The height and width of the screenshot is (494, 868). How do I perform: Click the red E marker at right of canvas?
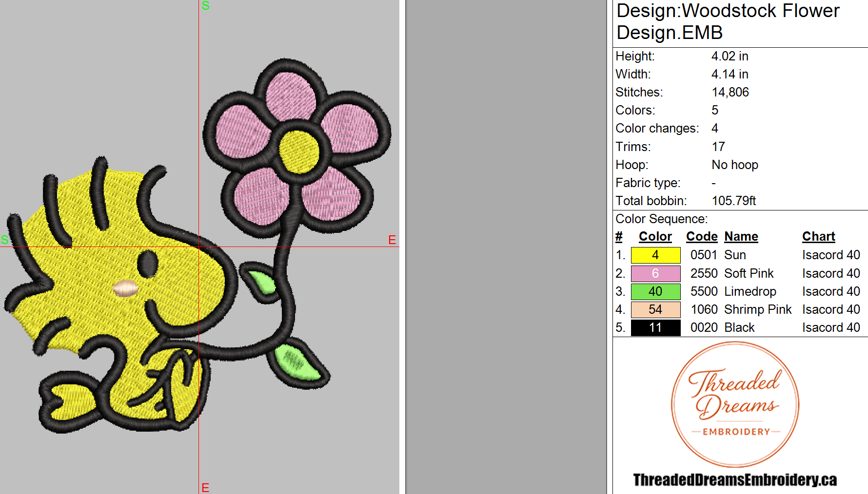(x=392, y=240)
